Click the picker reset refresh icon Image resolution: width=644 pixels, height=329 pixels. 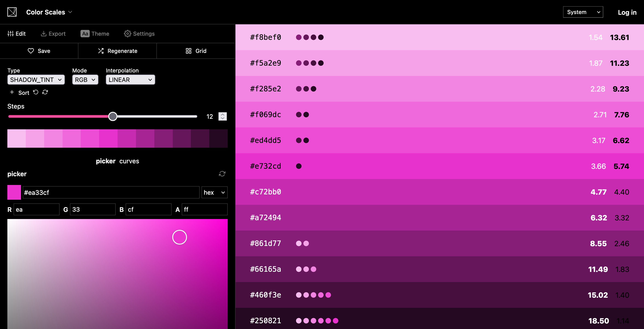point(222,174)
